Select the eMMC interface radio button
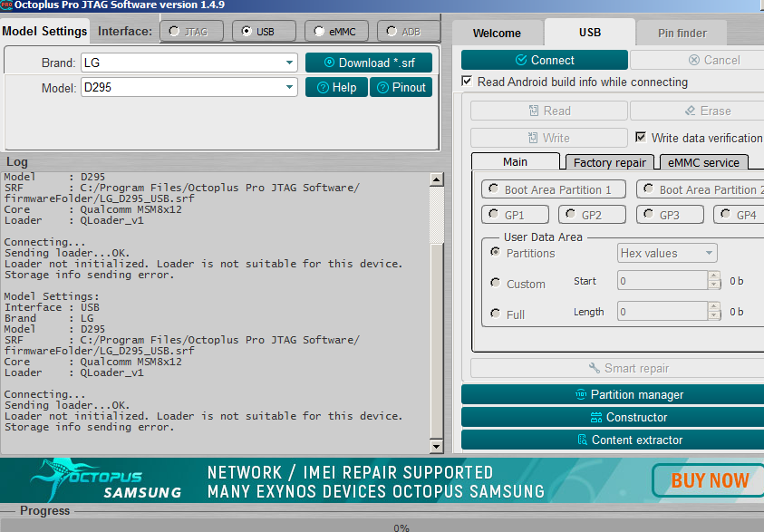Viewport: 764px width, 532px height. 319,31
